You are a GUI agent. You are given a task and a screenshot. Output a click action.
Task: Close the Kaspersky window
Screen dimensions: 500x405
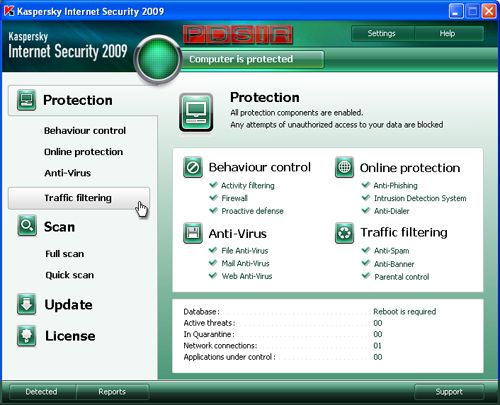click(x=488, y=11)
